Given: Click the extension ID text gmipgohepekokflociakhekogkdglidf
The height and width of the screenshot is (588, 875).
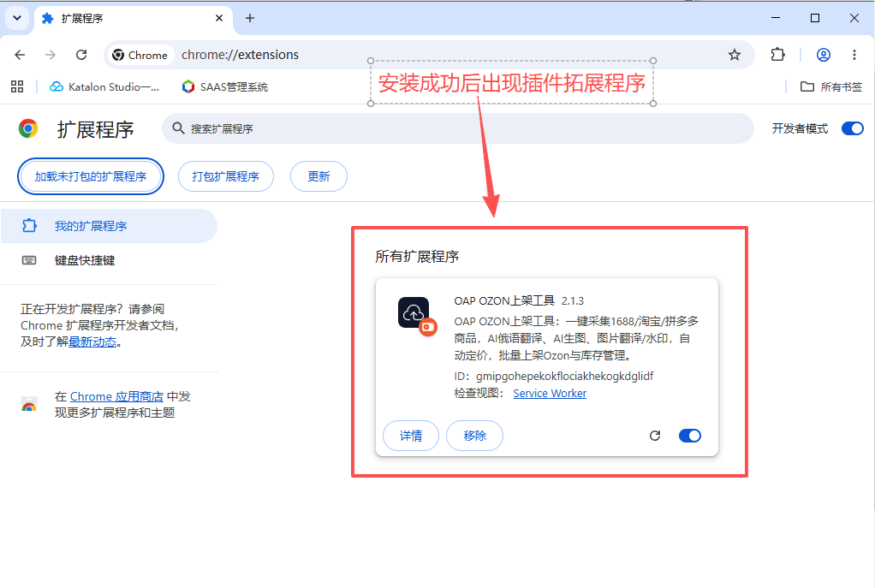Looking at the screenshot, I should click(x=564, y=376).
